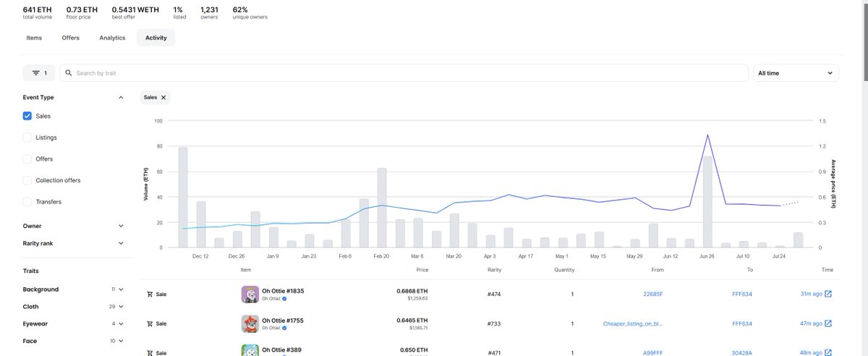This screenshot has height=356, width=868.
Task: Click price 0.650 ETH
Action: coord(414,349)
